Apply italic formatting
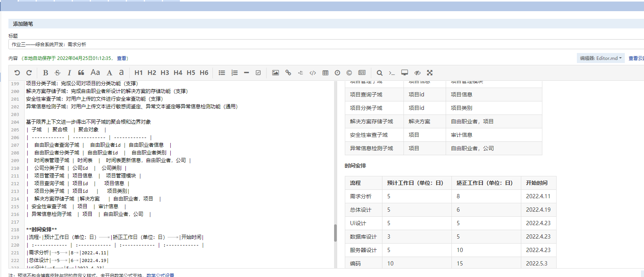 [69, 73]
